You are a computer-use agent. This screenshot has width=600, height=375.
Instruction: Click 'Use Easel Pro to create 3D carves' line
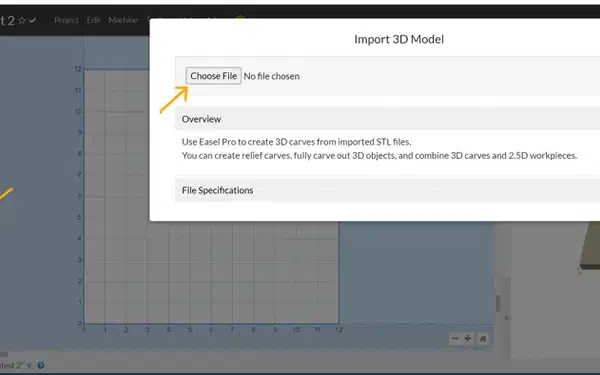(297, 142)
